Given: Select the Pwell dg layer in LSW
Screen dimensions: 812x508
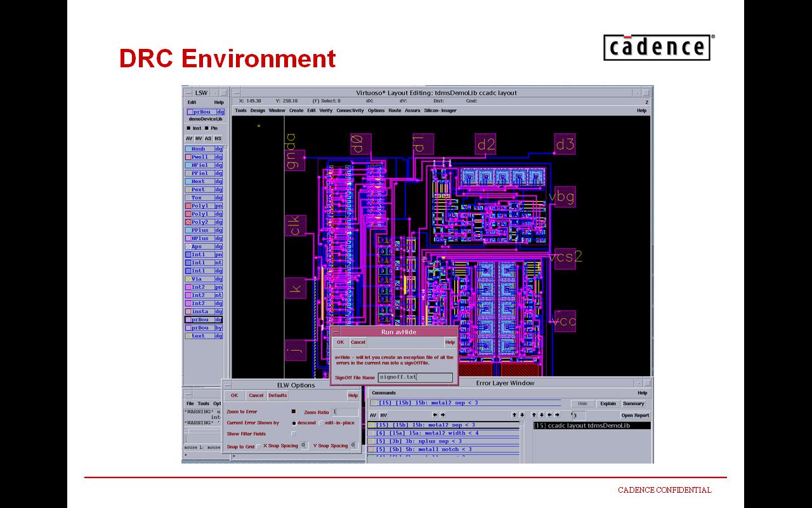Looking at the screenshot, I should (204, 157).
